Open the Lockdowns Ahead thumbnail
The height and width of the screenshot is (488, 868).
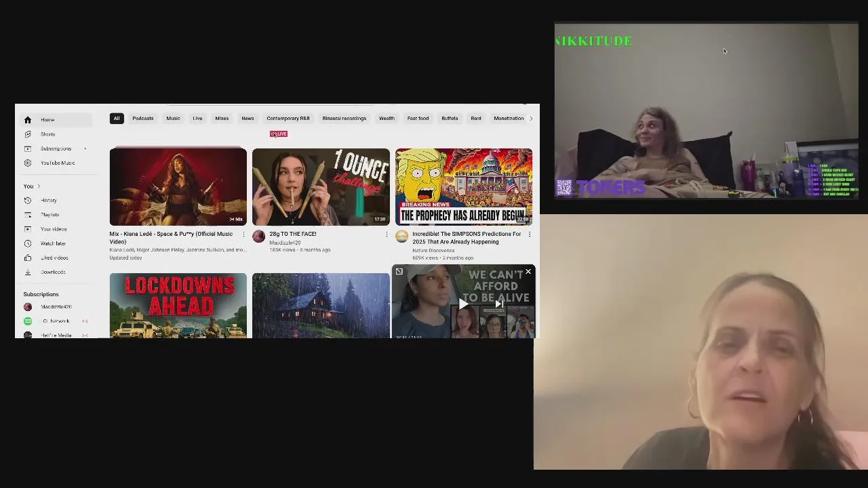(x=178, y=306)
